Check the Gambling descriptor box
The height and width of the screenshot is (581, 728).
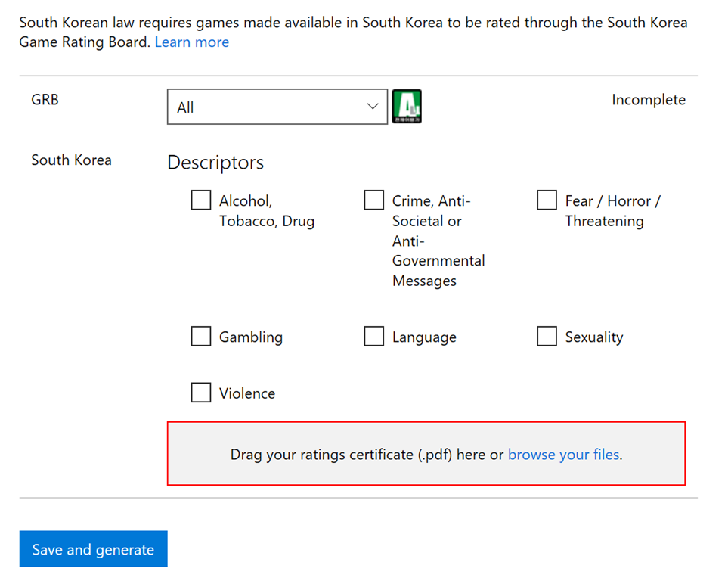pyautogui.click(x=201, y=337)
